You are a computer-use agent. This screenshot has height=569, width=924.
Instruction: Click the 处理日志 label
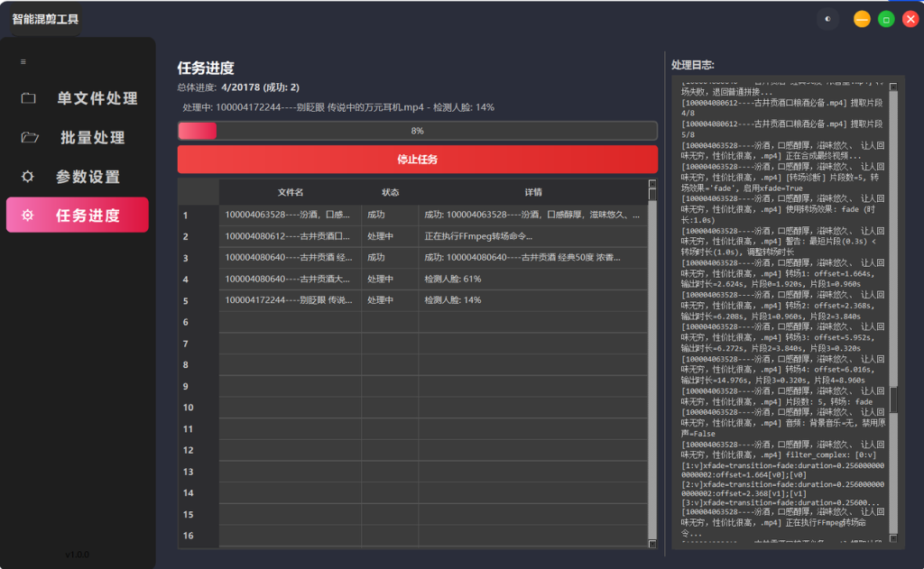pos(692,65)
